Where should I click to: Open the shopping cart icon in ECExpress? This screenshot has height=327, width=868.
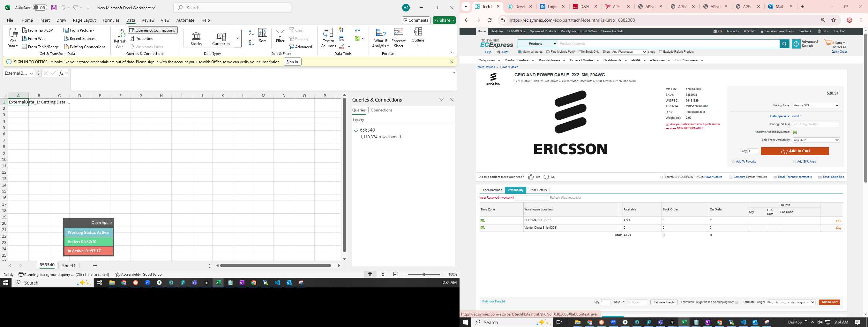click(x=828, y=43)
